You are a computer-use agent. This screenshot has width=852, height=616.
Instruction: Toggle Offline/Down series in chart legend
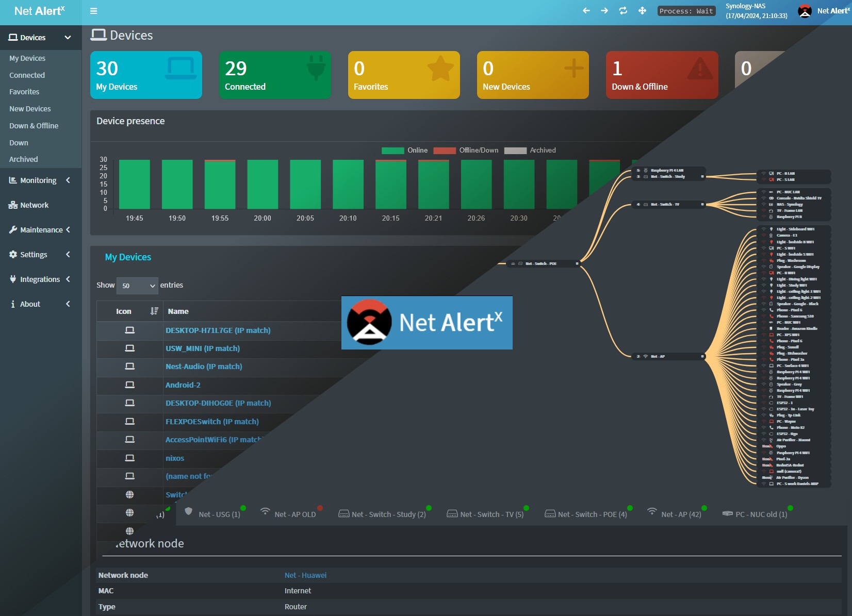(466, 151)
